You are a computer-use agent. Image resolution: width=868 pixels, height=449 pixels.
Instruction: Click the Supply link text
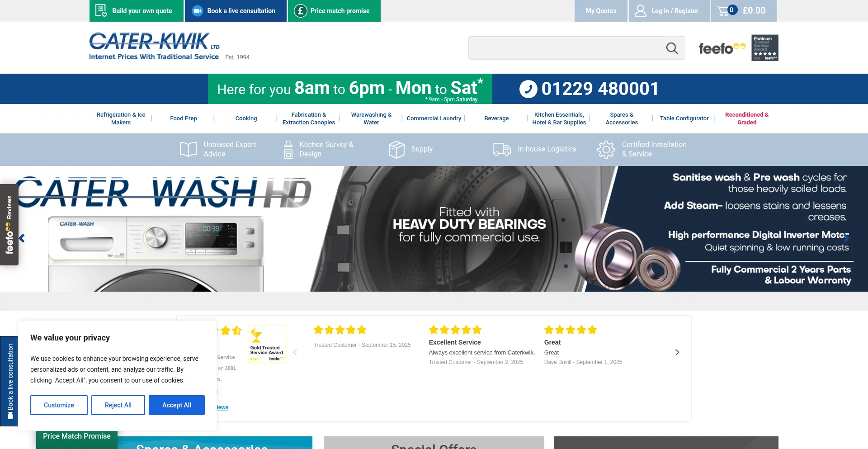coord(422,149)
